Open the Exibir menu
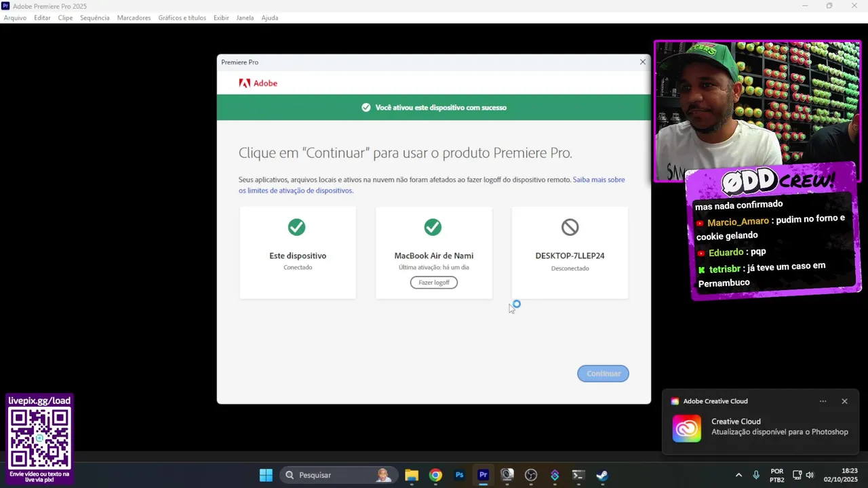 [221, 18]
